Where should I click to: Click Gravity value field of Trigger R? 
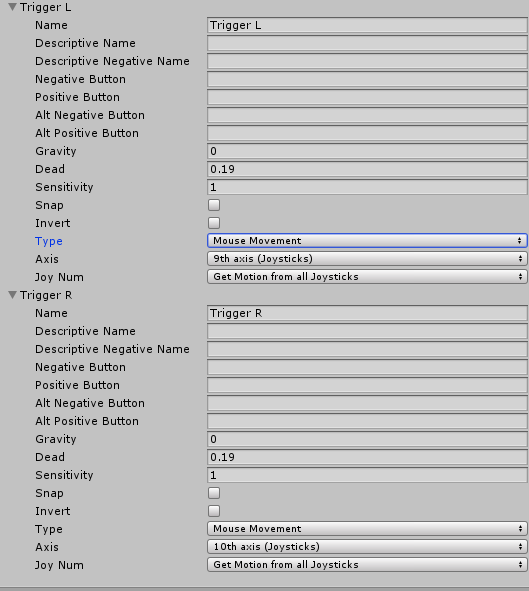click(x=367, y=439)
